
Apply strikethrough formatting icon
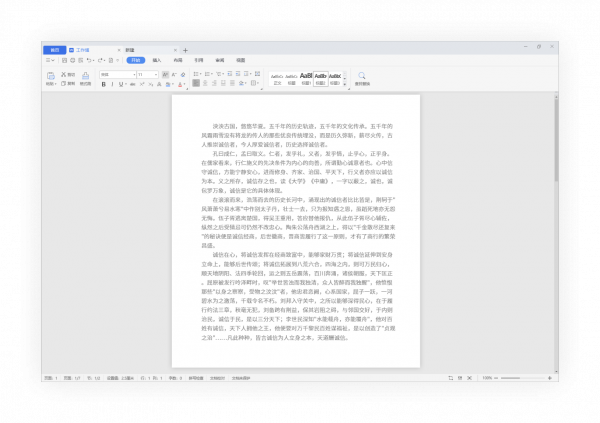pyautogui.click(x=132, y=84)
